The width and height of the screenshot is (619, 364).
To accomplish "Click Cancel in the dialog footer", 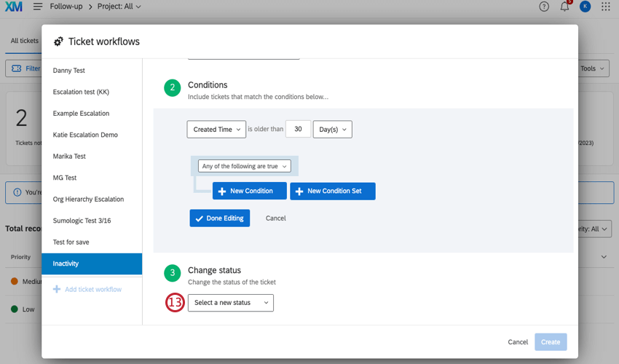I will click(518, 342).
